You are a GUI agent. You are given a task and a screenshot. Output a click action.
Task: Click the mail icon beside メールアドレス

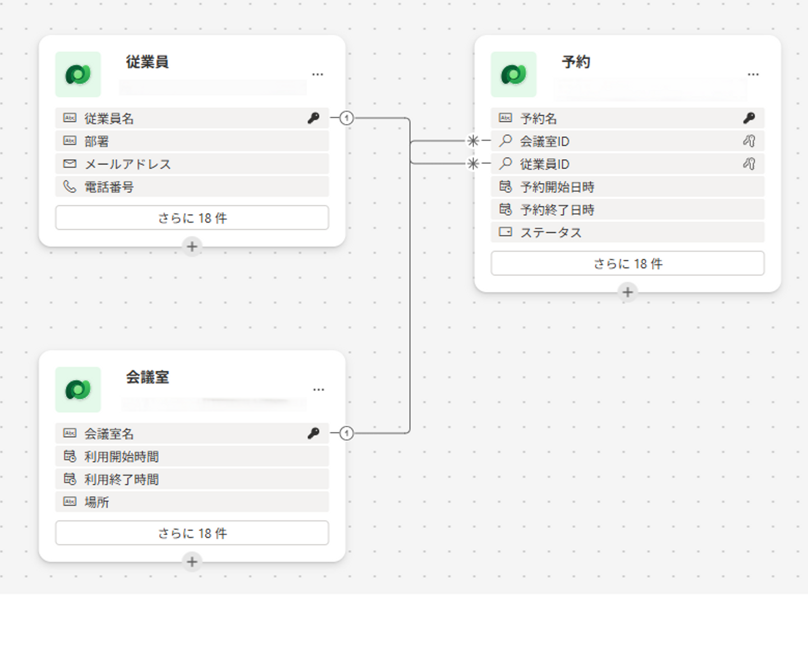point(70,164)
